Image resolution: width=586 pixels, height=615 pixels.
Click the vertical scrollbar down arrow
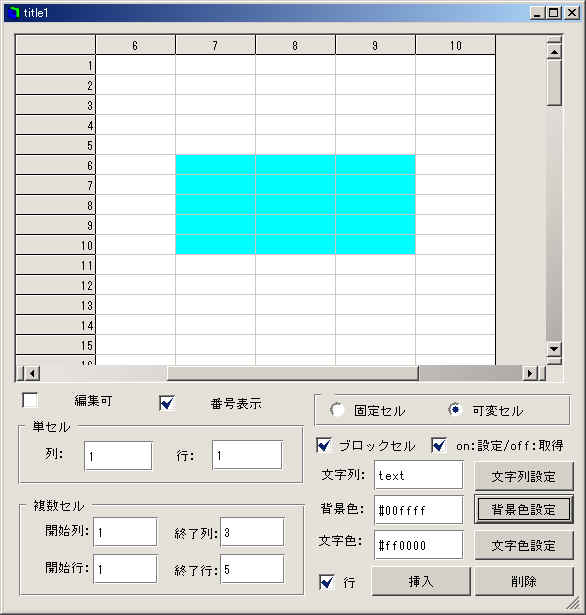point(554,348)
